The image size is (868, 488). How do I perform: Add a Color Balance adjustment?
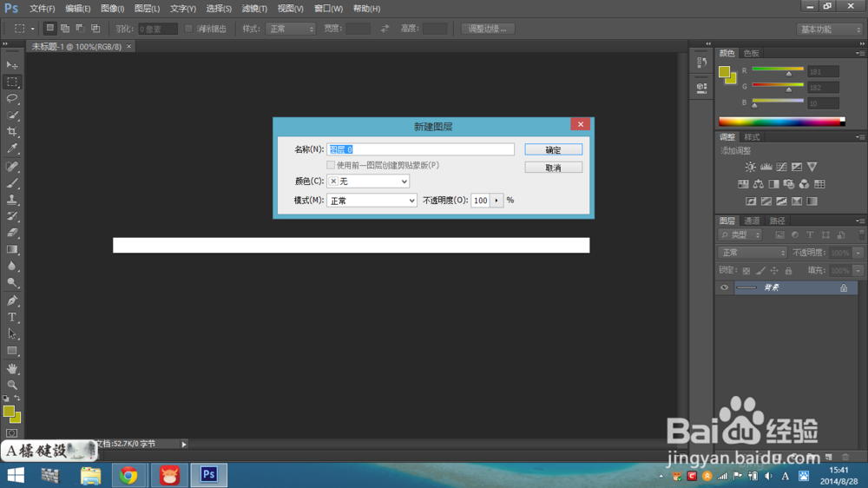tap(758, 184)
